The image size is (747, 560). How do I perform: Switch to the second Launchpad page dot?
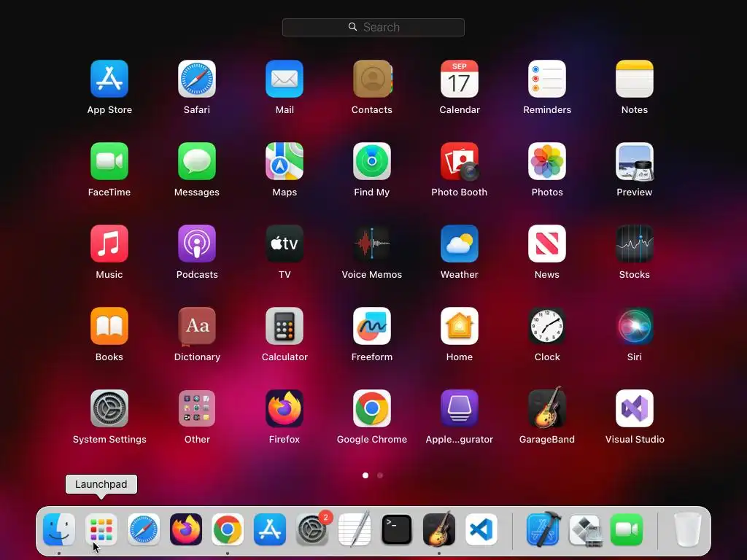coord(379,475)
